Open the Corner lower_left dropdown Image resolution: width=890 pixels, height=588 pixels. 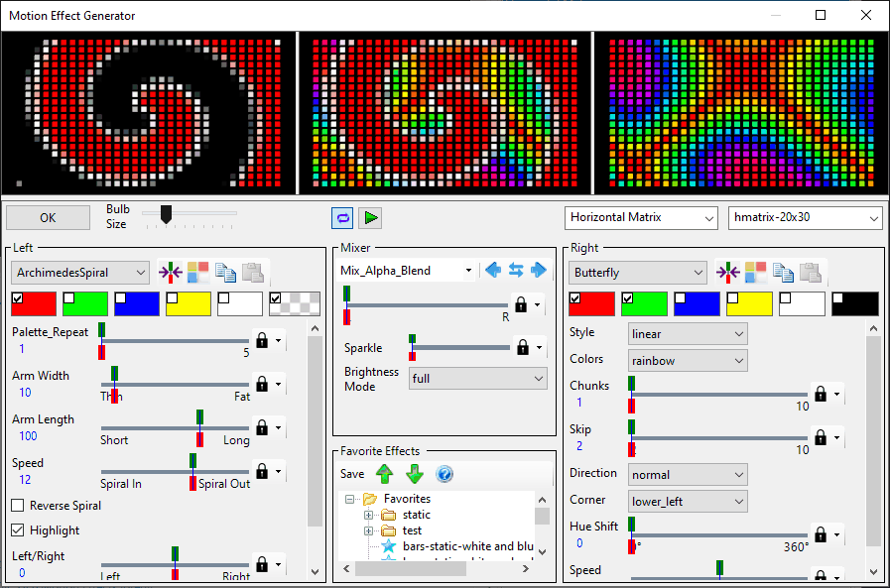pyautogui.click(x=688, y=502)
